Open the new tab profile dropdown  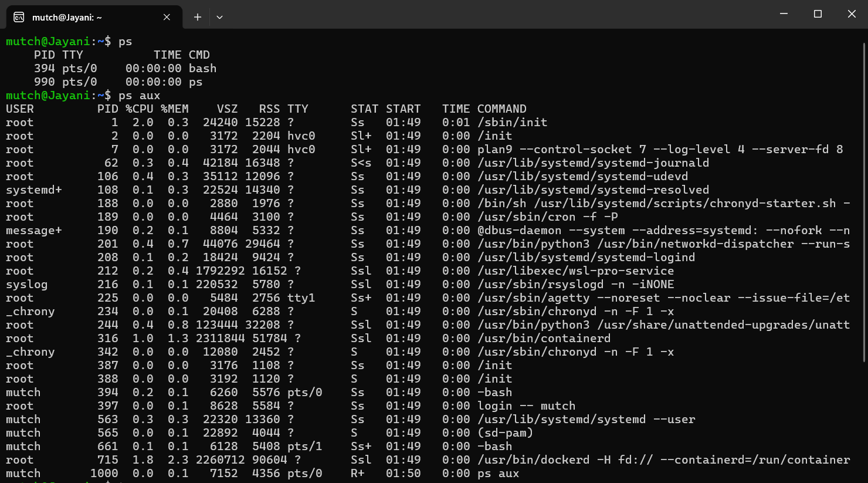coord(219,17)
